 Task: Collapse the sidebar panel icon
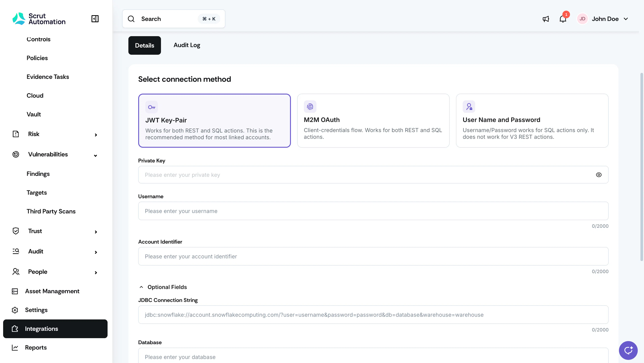[95, 19]
